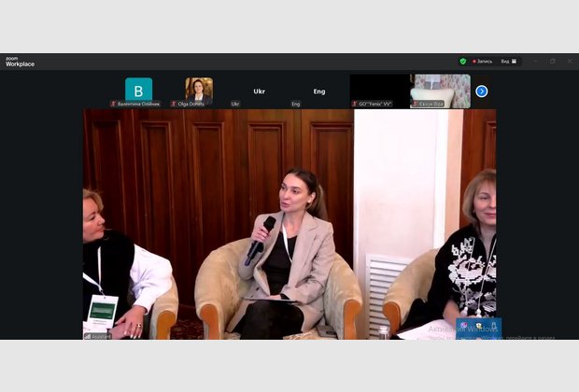The width and height of the screenshot is (579, 392).
Task: Select the GO "Fenix" VV participant tile
Action: click(x=379, y=91)
